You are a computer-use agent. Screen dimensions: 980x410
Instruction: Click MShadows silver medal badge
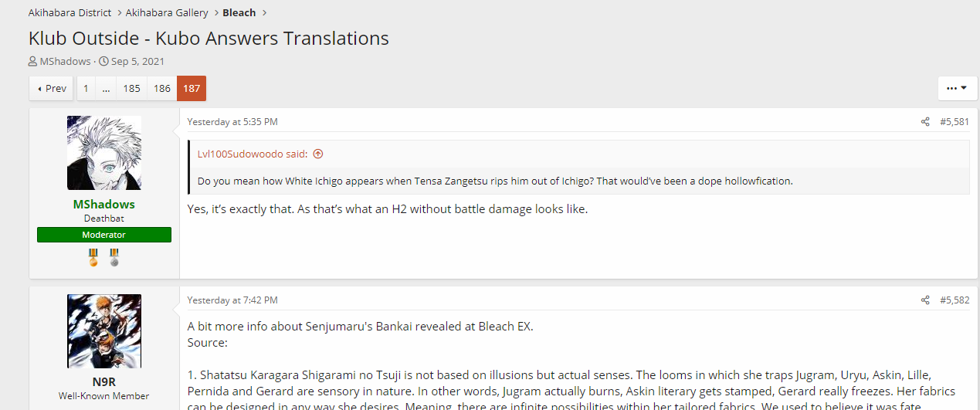(114, 257)
